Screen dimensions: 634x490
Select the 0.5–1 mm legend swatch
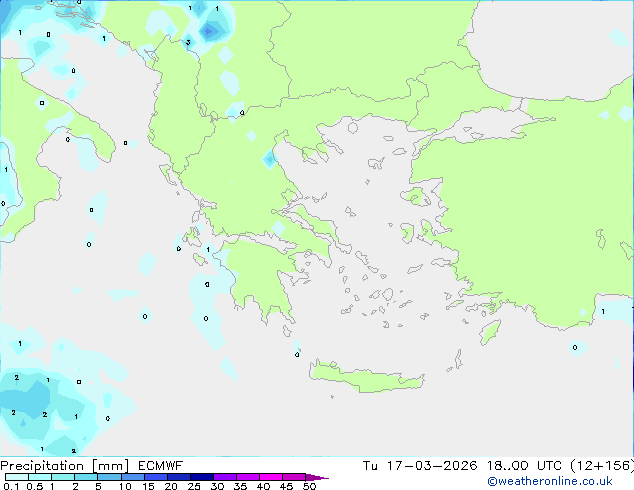40,477
